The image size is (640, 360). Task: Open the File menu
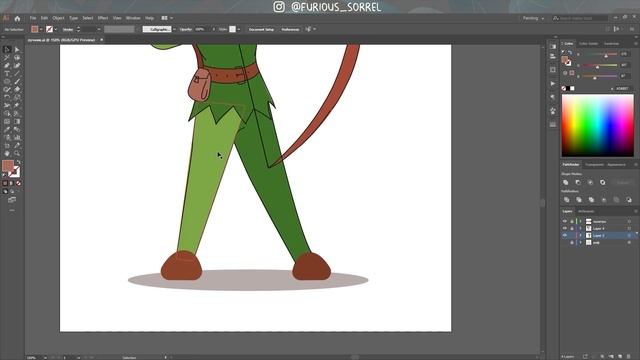(x=33, y=18)
